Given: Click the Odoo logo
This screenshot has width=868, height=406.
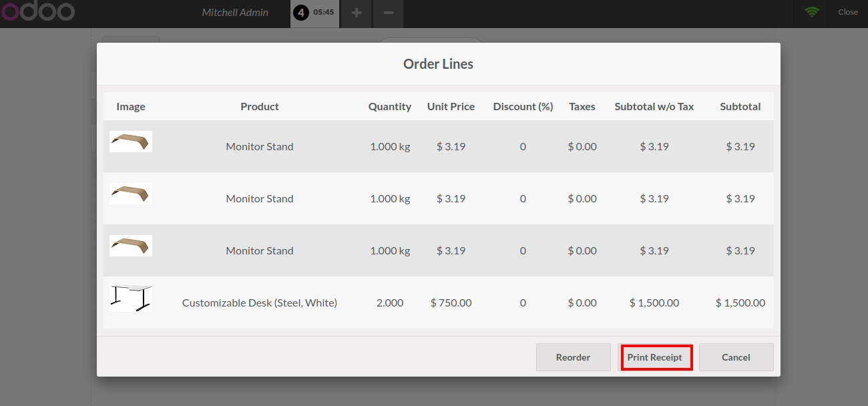Looking at the screenshot, I should (37, 12).
